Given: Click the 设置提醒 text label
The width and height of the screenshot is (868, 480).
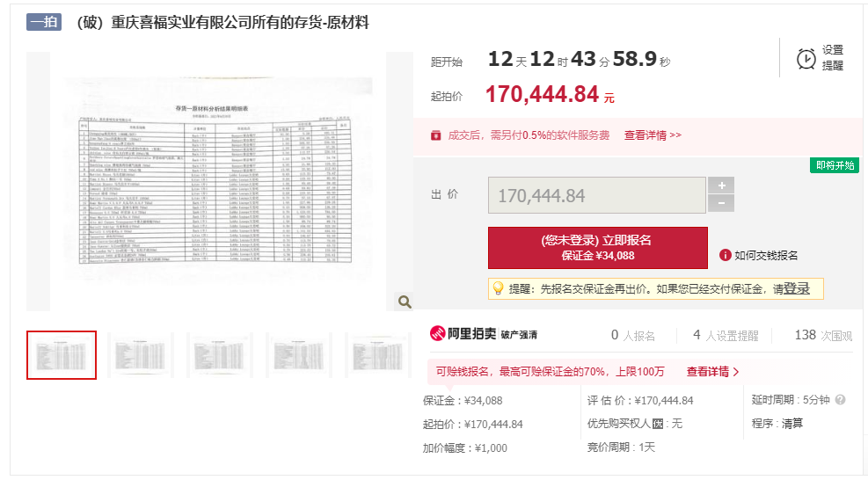Looking at the screenshot, I should [832, 57].
